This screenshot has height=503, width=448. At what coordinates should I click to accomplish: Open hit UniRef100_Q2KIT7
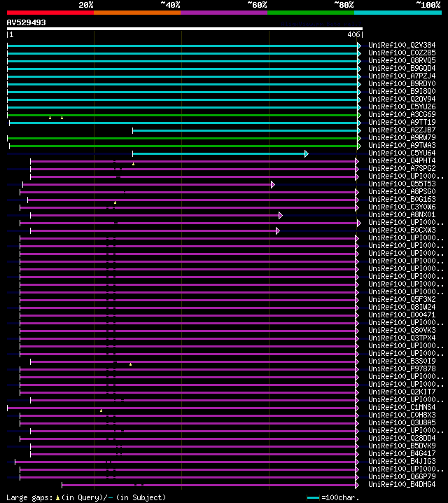(x=402, y=392)
